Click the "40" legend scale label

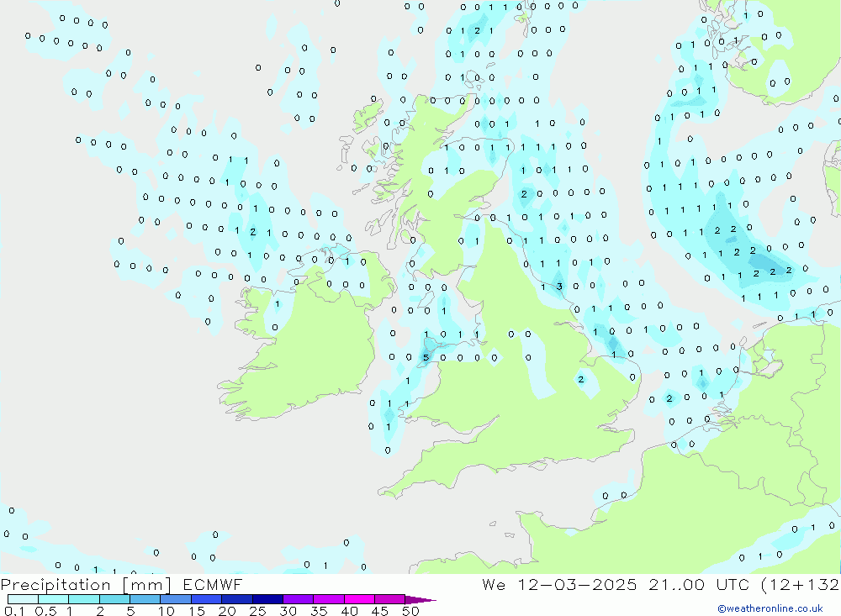349,611
